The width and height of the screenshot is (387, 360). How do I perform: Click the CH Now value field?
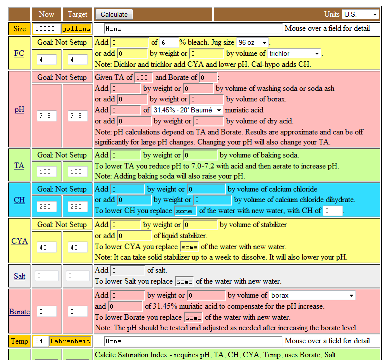tap(46, 206)
